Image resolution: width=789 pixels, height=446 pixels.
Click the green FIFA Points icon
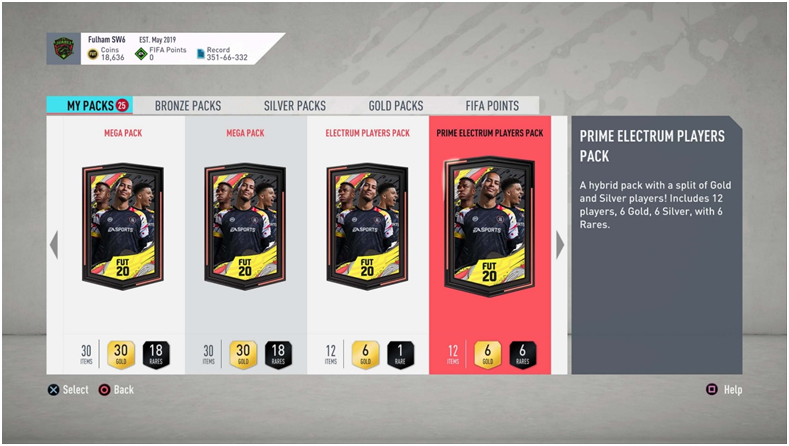[141, 53]
